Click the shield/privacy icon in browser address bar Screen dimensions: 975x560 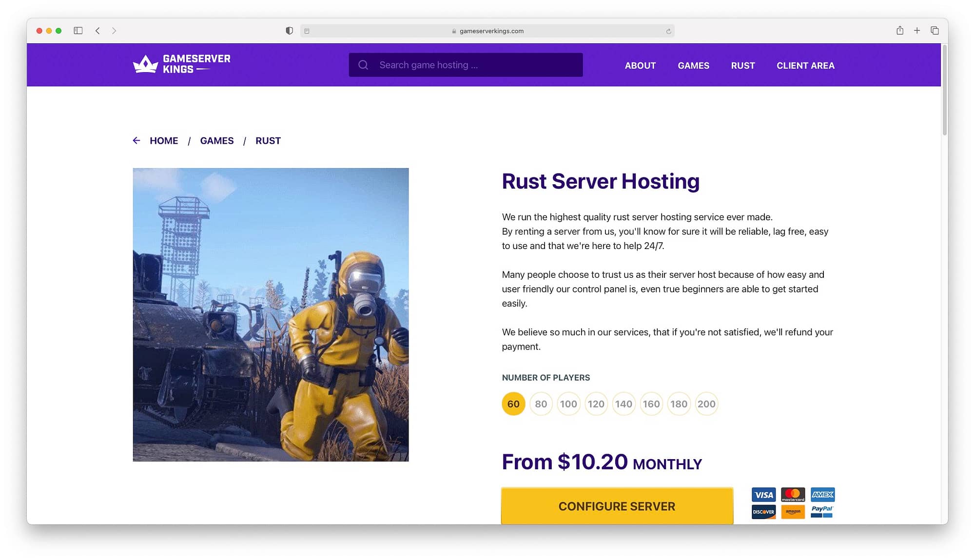289,31
